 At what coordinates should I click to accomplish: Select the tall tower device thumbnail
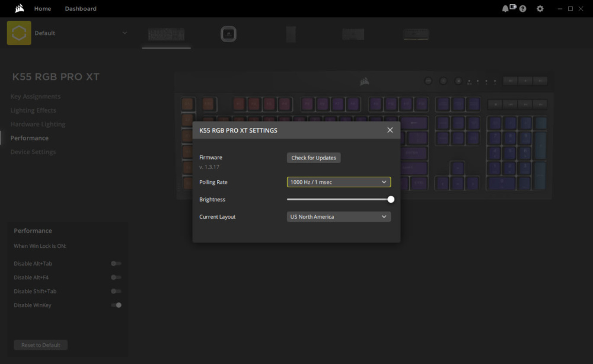291,34
